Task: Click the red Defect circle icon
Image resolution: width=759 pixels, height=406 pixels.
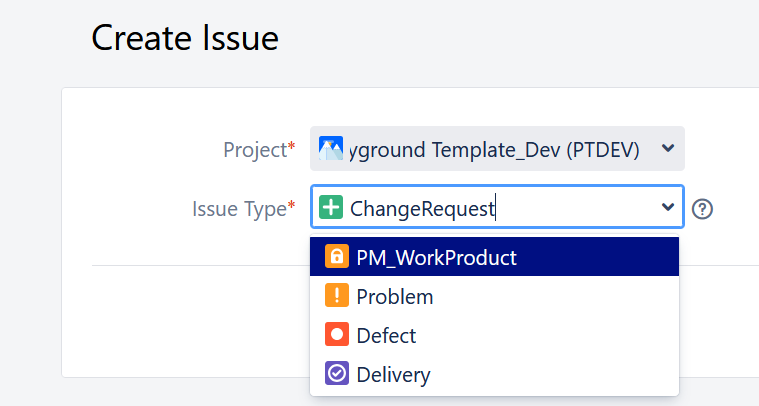Action: pyautogui.click(x=337, y=335)
